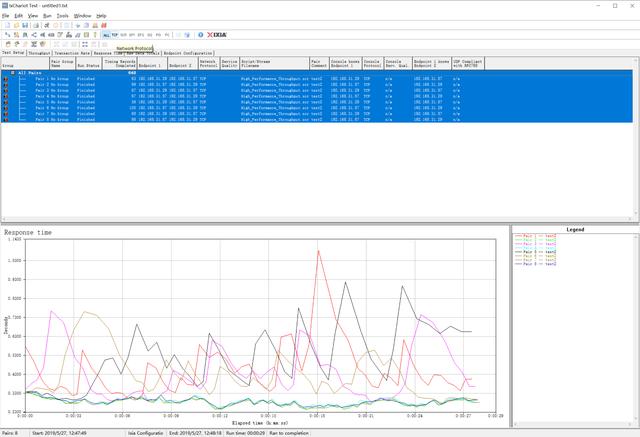
Task: Collapse the All Pairs group tree node
Action: tap(13, 73)
